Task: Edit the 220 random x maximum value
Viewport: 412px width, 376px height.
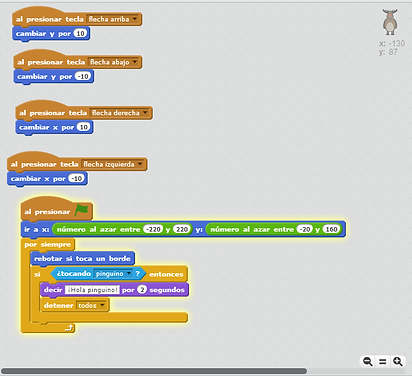Action: 182,229
